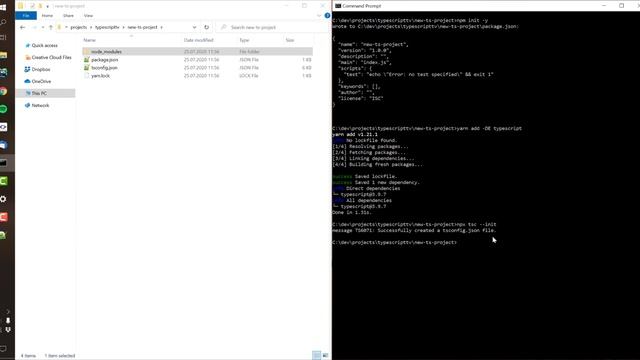Switch to large icons view layout icon
This screenshot has height=360, width=640.
325,356
